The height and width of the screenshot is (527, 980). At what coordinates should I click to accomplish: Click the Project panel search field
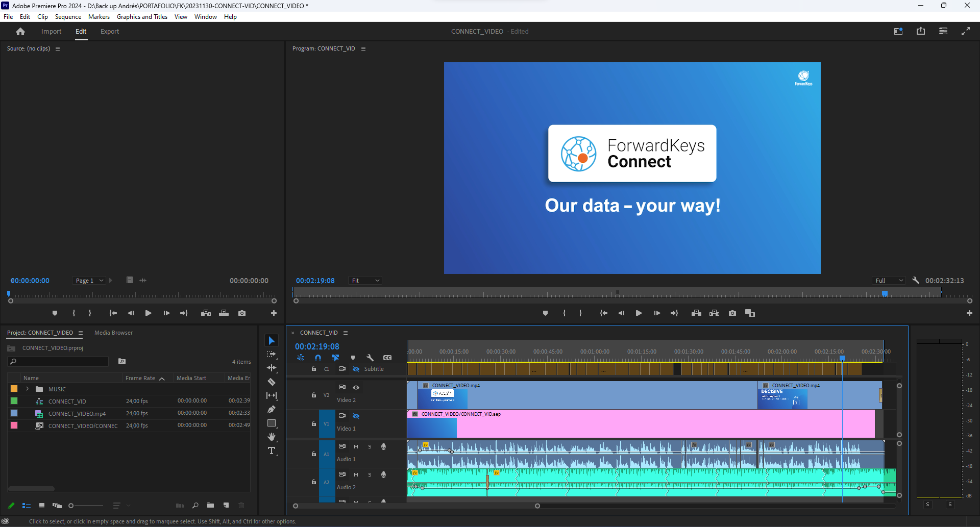pos(59,361)
